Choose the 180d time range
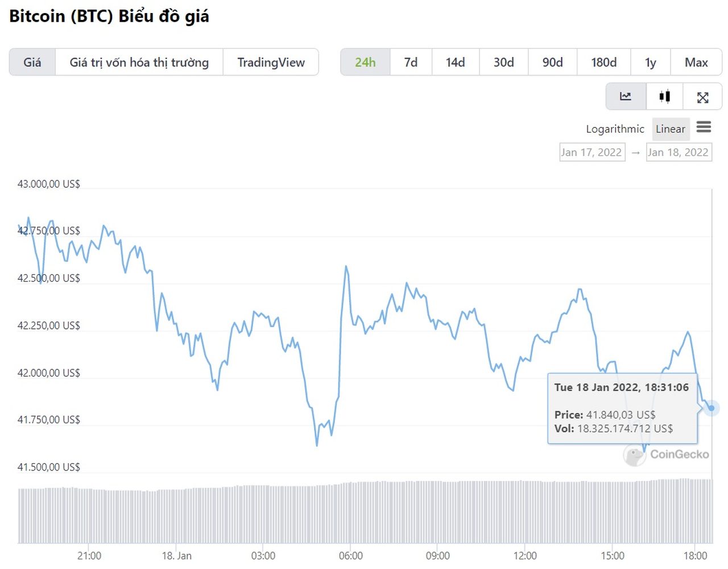 tap(603, 62)
